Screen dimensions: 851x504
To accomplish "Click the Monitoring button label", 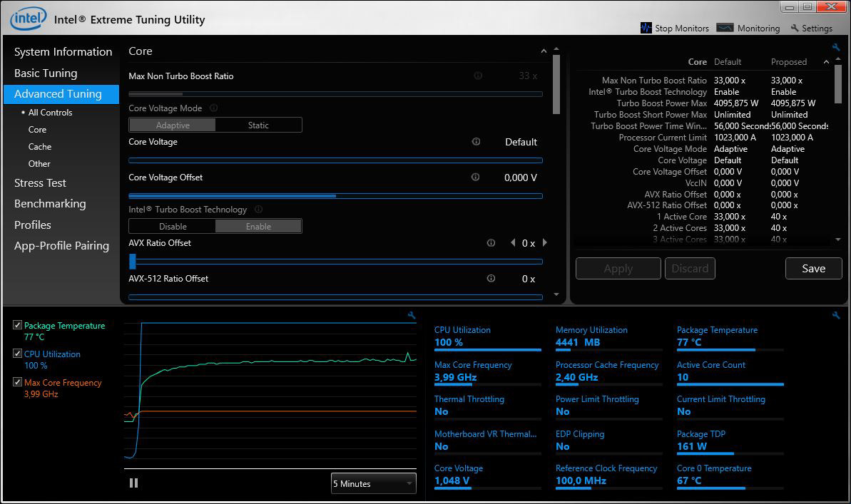I will pos(758,29).
